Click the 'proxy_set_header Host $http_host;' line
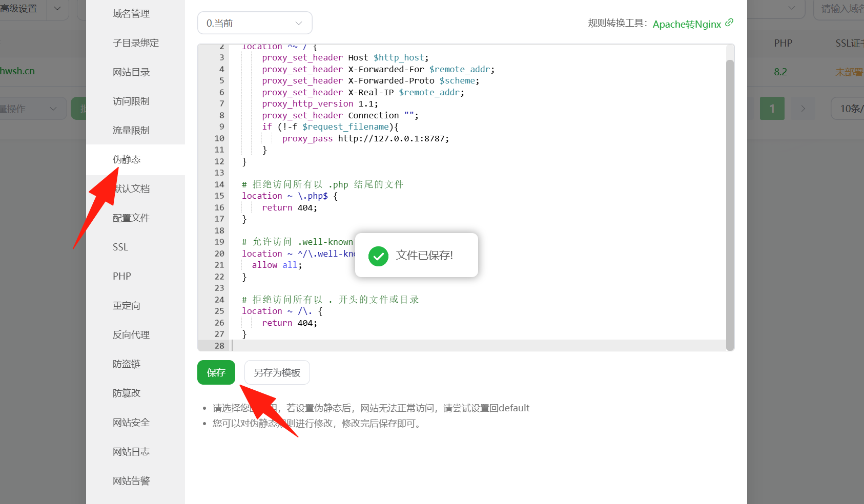864x504 pixels. 345,57
